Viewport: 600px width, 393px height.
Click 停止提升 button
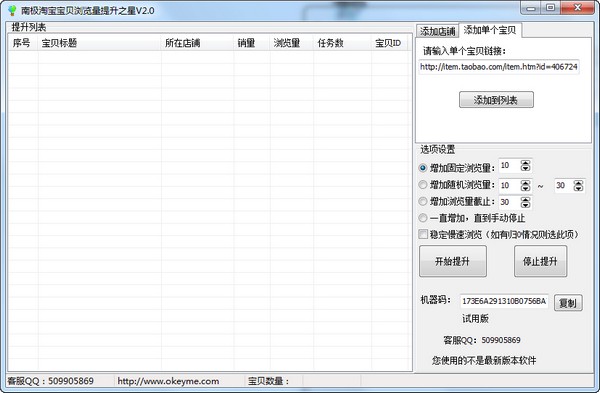point(540,261)
